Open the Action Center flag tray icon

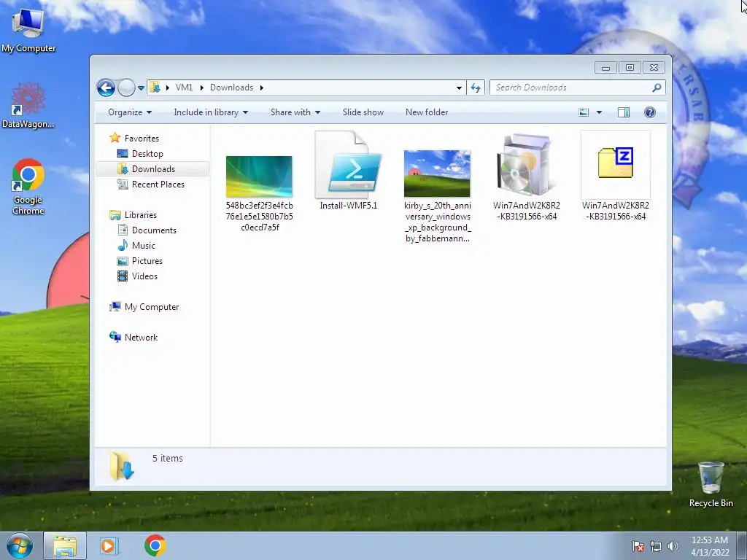tap(638, 546)
